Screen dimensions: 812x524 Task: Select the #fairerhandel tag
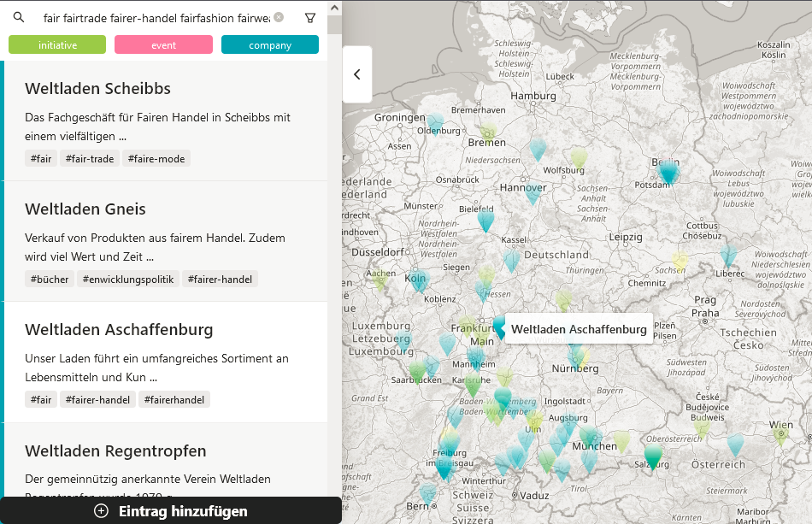pos(174,399)
